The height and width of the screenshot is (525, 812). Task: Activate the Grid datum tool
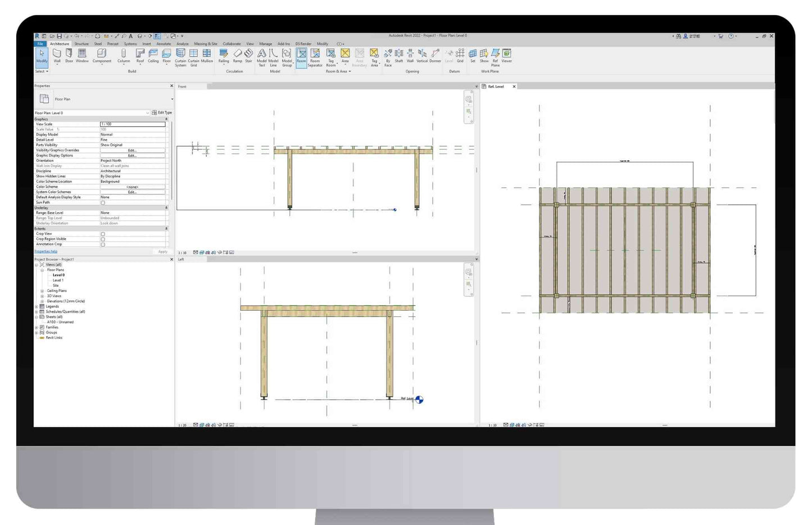460,55
